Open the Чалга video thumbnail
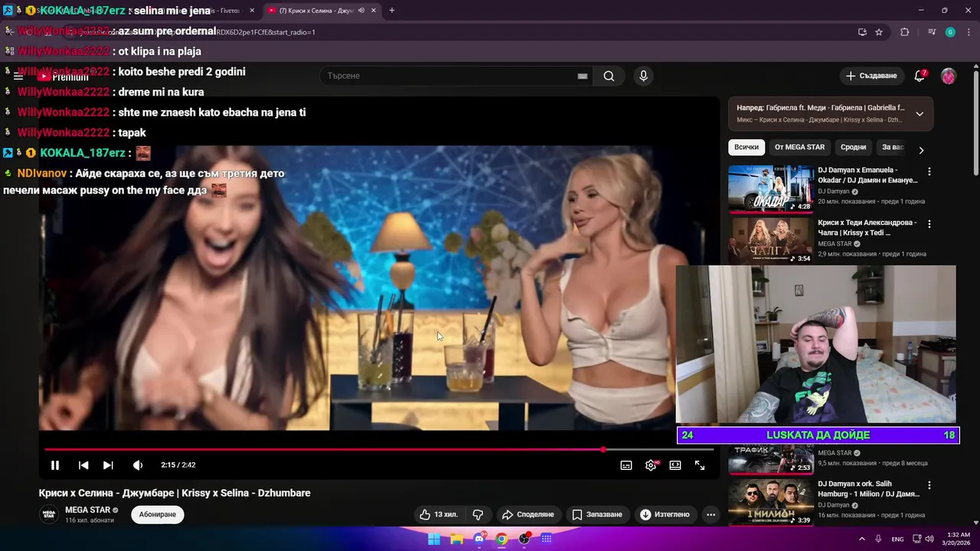 pos(770,241)
